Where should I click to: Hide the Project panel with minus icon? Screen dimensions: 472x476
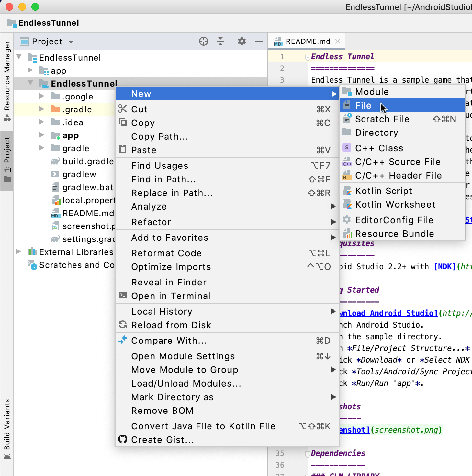[258, 41]
